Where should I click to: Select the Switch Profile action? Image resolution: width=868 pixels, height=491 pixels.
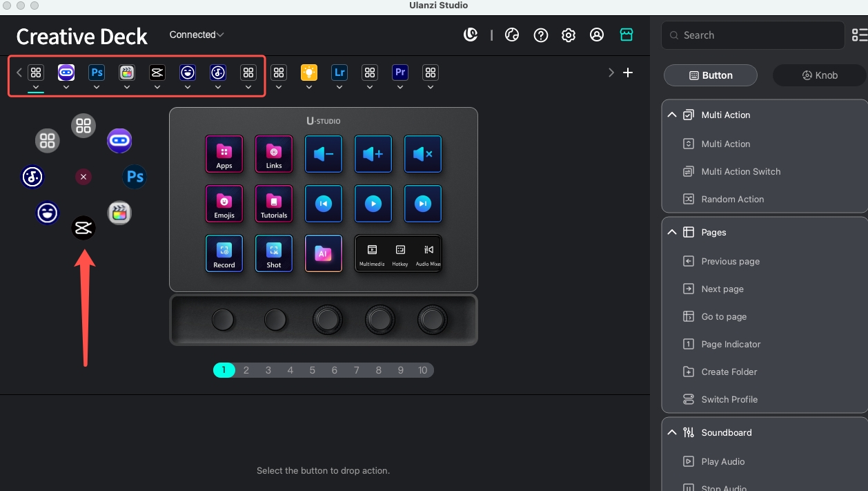(729, 399)
